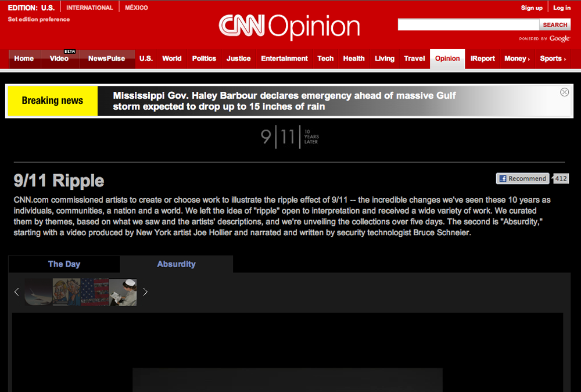Open the Sign up link
The width and height of the screenshot is (581, 392).
pos(532,8)
